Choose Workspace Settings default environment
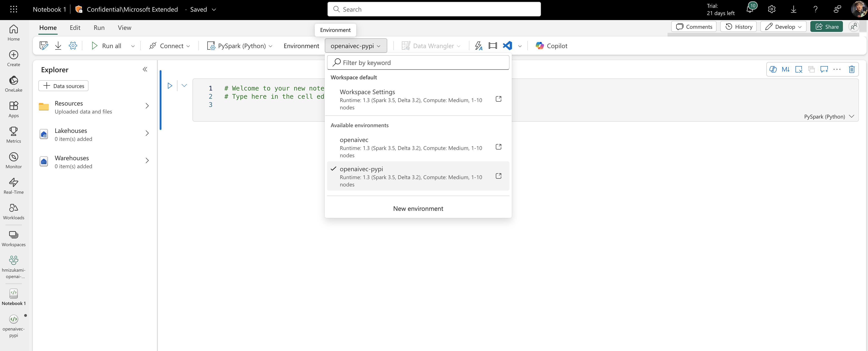 pyautogui.click(x=411, y=99)
